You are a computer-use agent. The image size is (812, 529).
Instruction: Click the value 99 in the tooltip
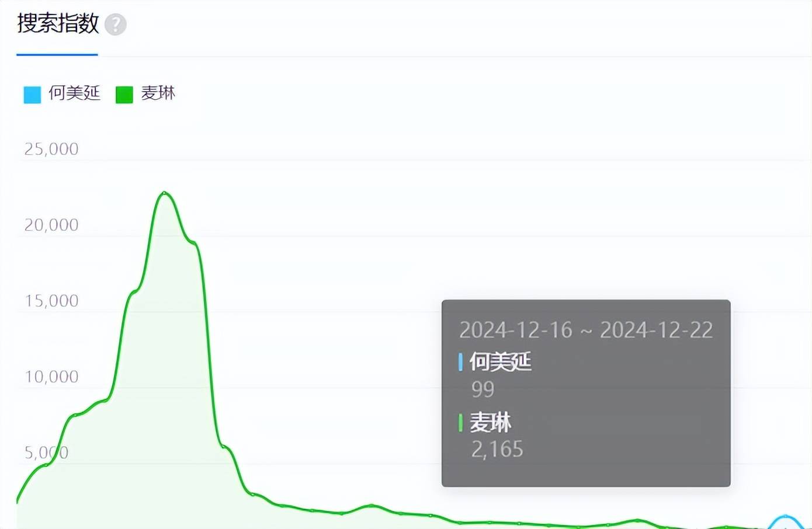[x=483, y=389]
